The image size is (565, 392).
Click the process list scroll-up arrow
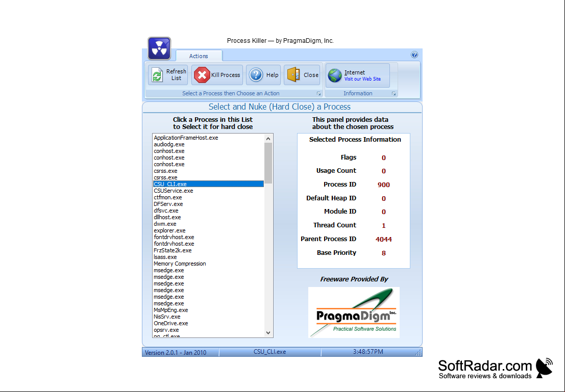(268, 139)
